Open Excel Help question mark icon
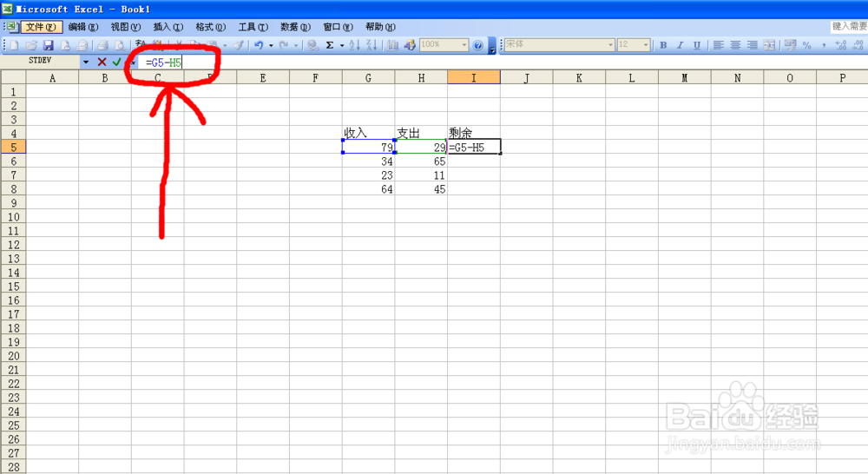This screenshot has width=868, height=474. click(x=478, y=45)
